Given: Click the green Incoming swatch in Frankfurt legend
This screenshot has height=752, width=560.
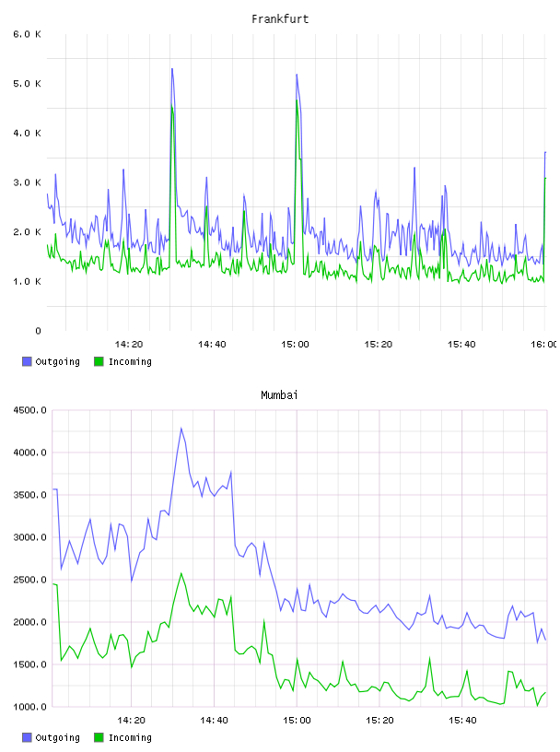Looking at the screenshot, I should pyautogui.click(x=99, y=361).
